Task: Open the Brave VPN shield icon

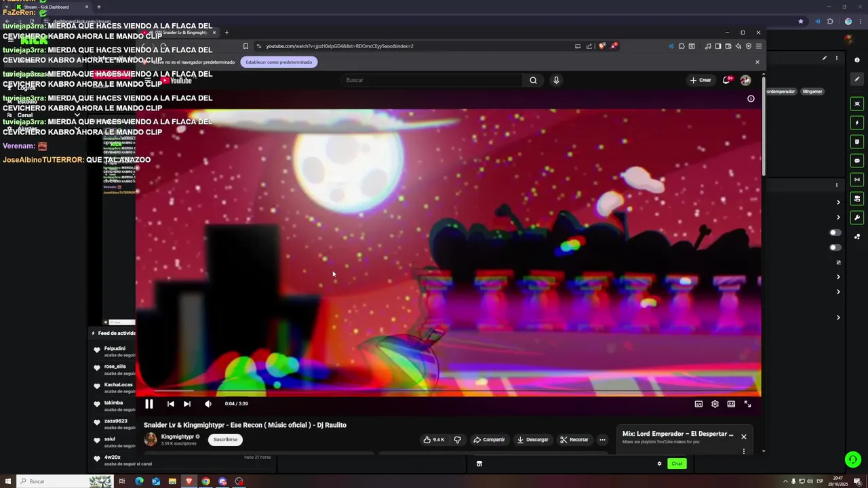Action: [749, 46]
